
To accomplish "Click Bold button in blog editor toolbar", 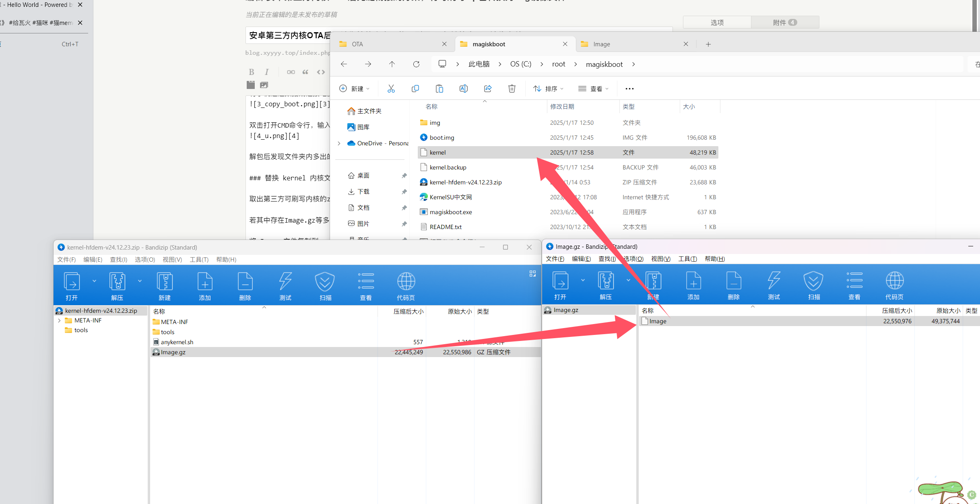I will 252,72.
